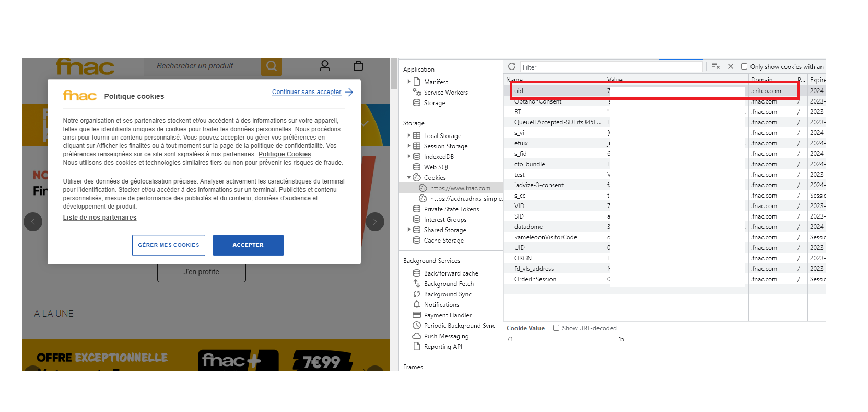Open Periodic Background Sync
This screenshot has width=868, height=412.
(460, 326)
